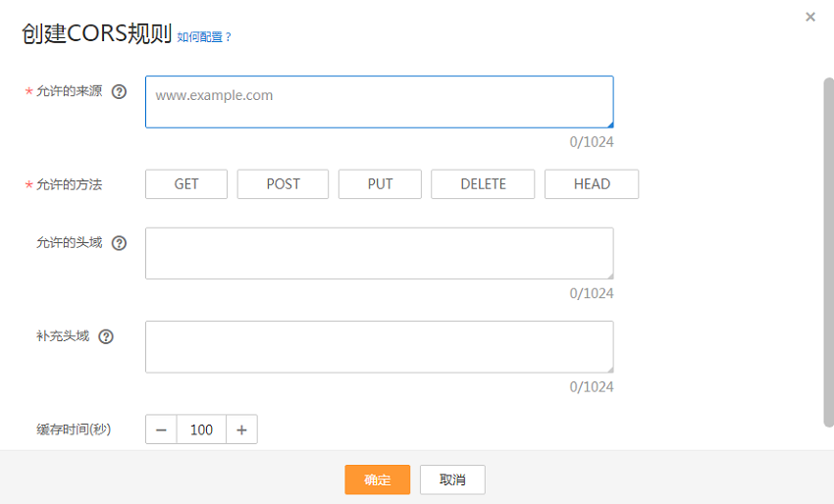Screen dimensions: 834x504
Task: Decrease 缓存时间 with the minus button
Action: (161, 429)
